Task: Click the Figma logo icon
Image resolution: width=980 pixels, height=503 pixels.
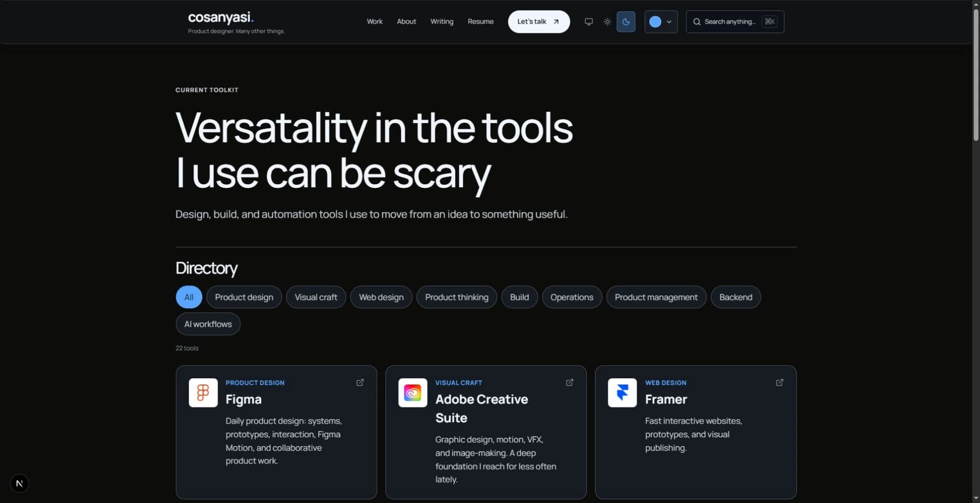Action: [x=203, y=392]
